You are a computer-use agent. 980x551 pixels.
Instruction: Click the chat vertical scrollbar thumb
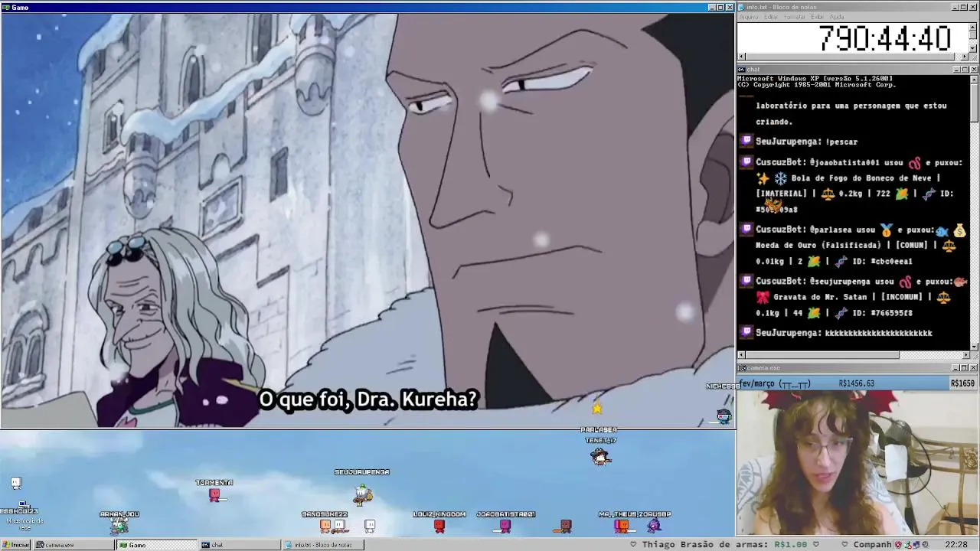point(974,102)
